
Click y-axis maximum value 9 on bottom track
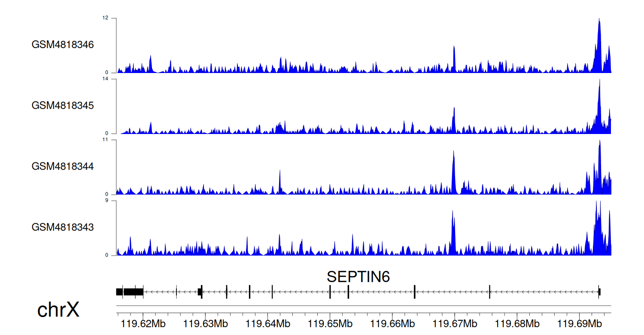[x=108, y=201]
